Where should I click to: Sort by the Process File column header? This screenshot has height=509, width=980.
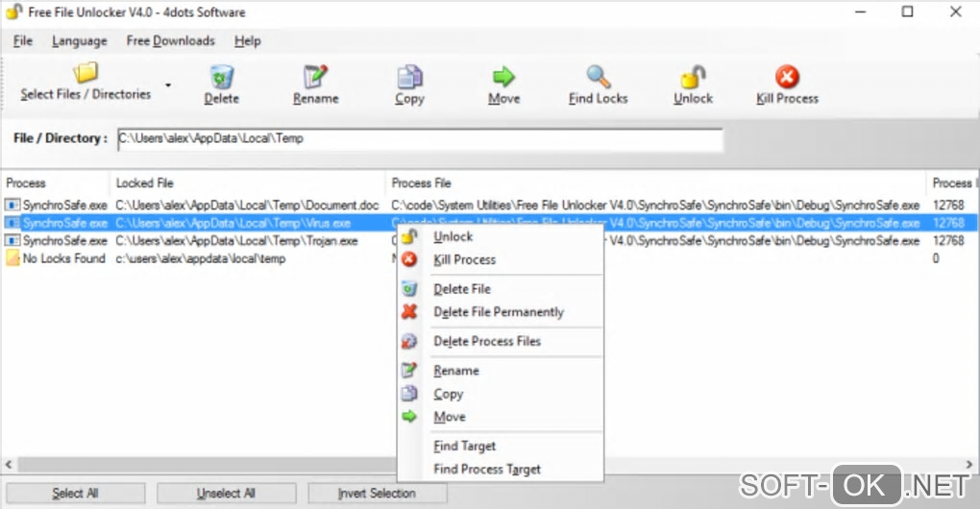pos(655,183)
